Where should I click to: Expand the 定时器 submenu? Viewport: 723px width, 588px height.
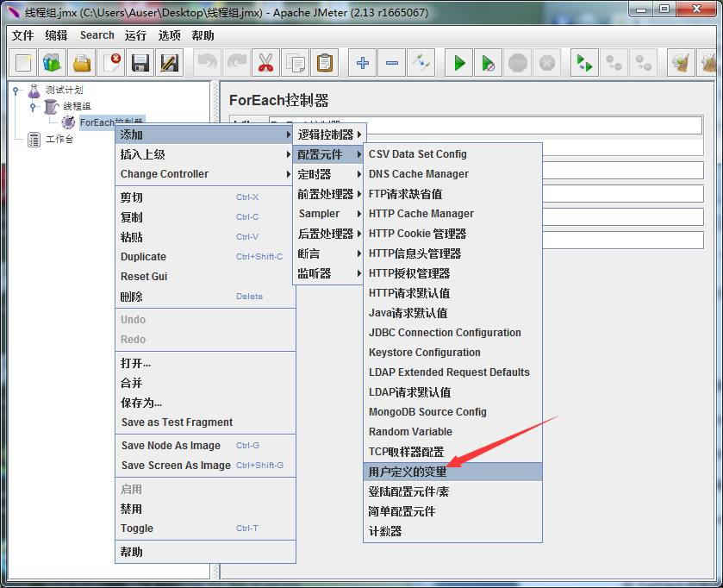click(328, 174)
